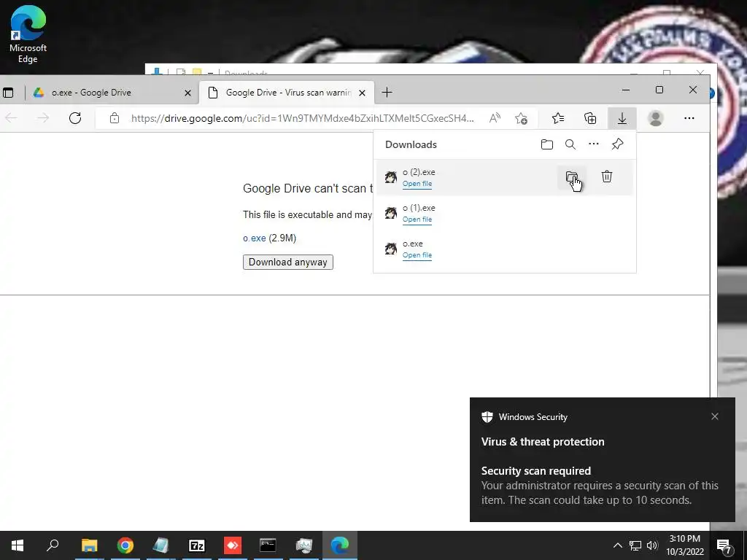Viewport: 747px width, 560px height.
Task: Maximize the Edge browser window
Action: point(659,90)
